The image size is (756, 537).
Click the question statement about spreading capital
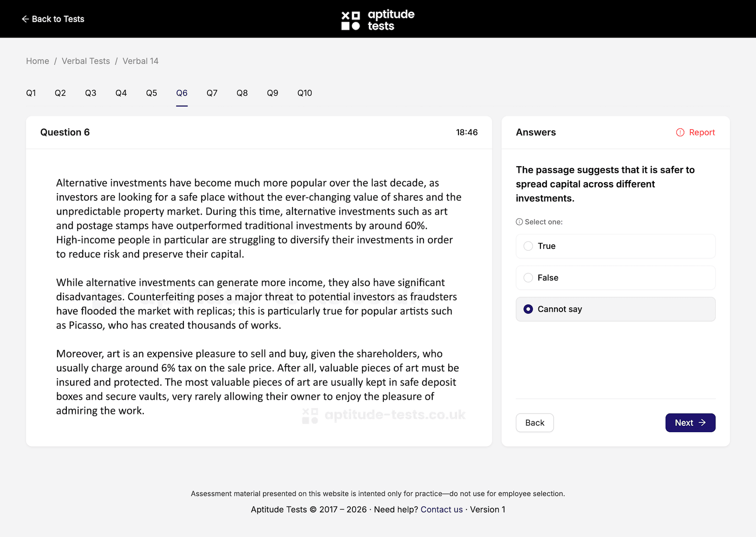[605, 184]
